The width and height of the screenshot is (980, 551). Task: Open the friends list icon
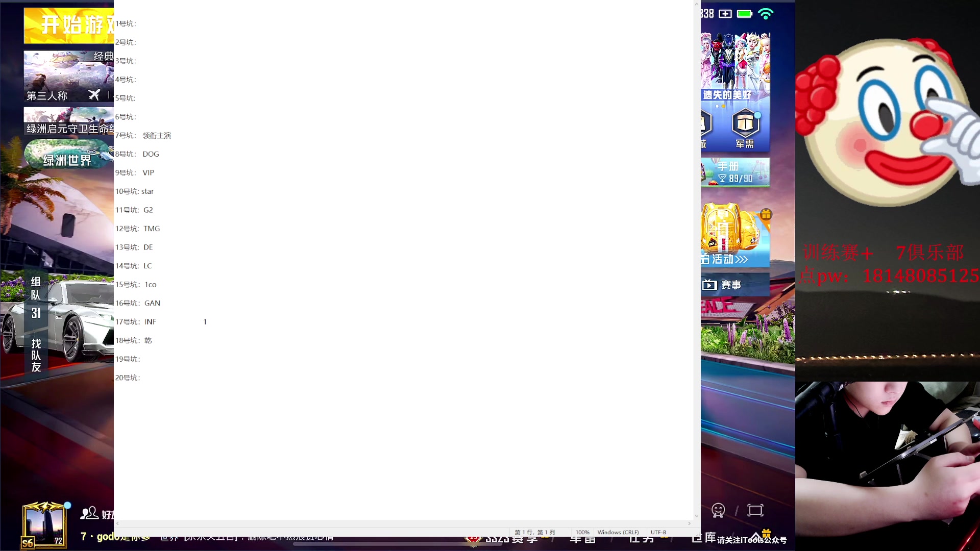pos(89,513)
